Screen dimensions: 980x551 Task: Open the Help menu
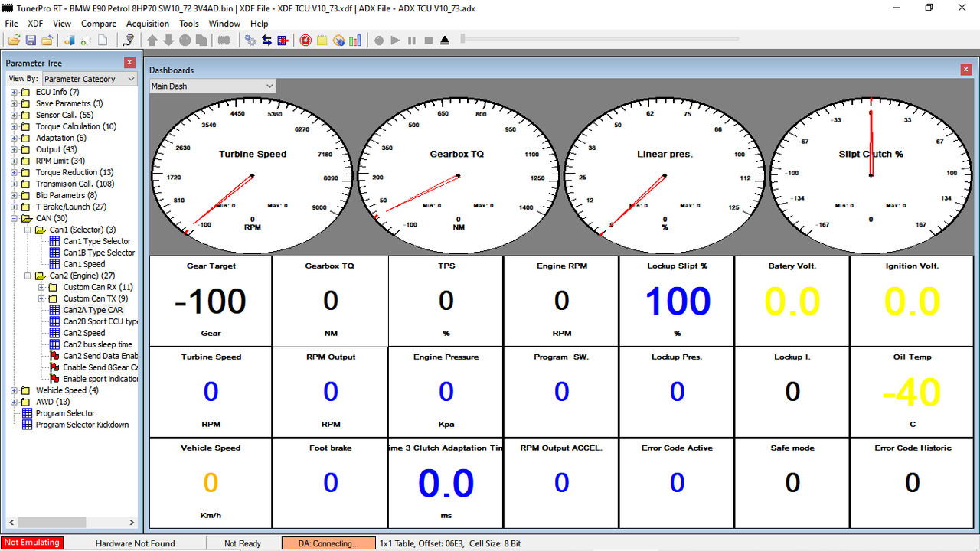[260, 24]
